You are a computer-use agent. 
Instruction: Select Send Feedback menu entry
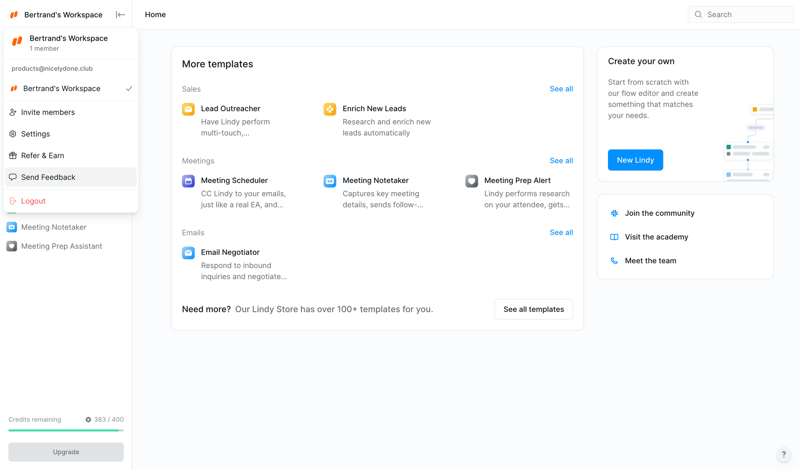pos(71,177)
